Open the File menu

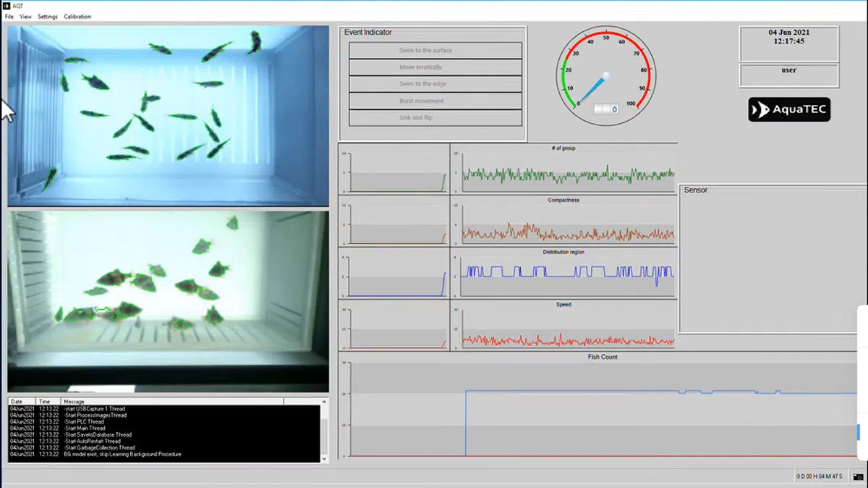tap(9, 17)
